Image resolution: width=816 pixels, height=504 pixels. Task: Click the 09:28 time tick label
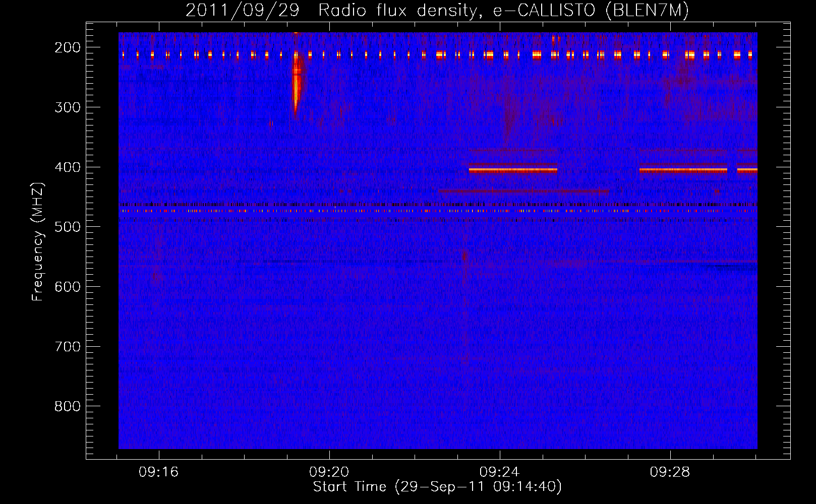[670, 472]
